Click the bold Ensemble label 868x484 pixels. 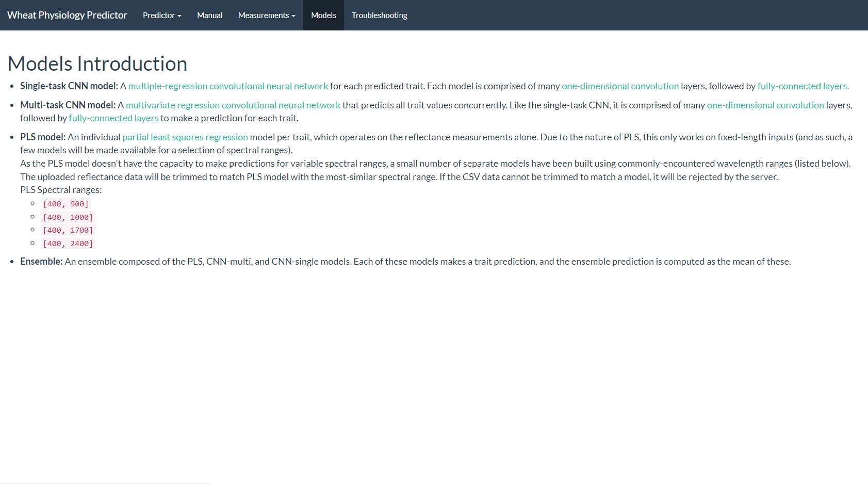[41, 262]
